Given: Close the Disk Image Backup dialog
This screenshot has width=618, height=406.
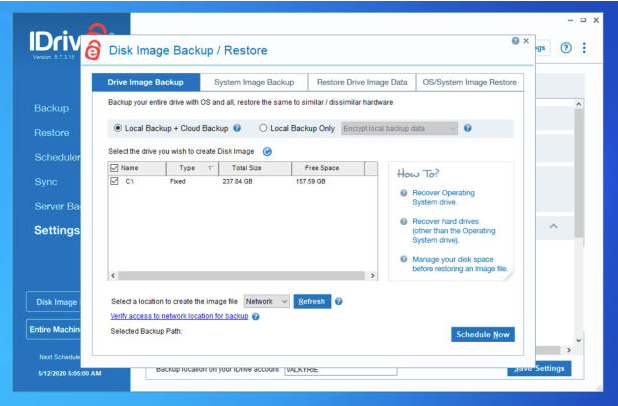Looking at the screenshot, I should tap(526, 41).
